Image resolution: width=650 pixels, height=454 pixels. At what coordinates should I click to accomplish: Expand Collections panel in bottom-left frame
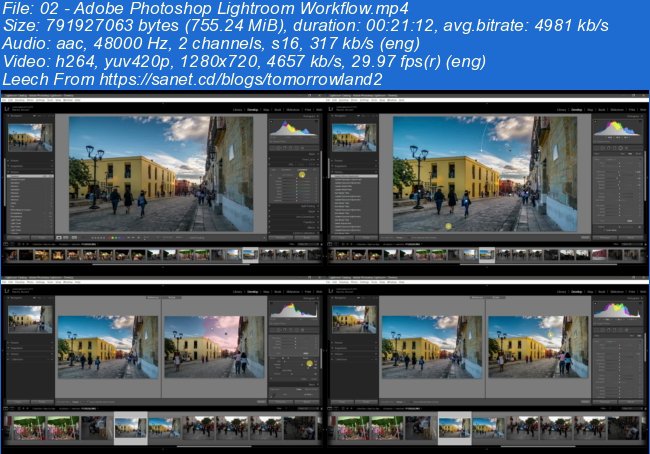pos(30,359)
